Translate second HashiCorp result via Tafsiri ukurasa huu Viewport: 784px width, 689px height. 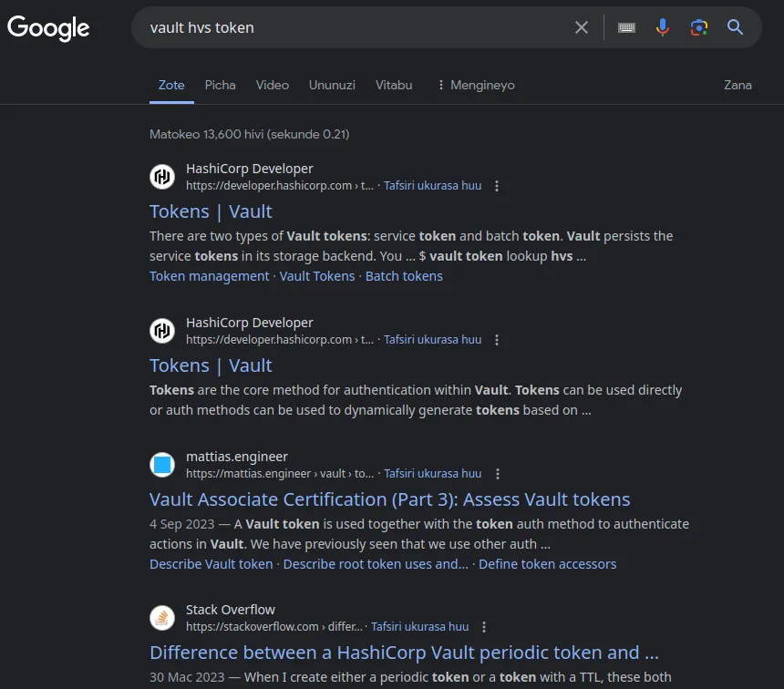pos(432,340)
